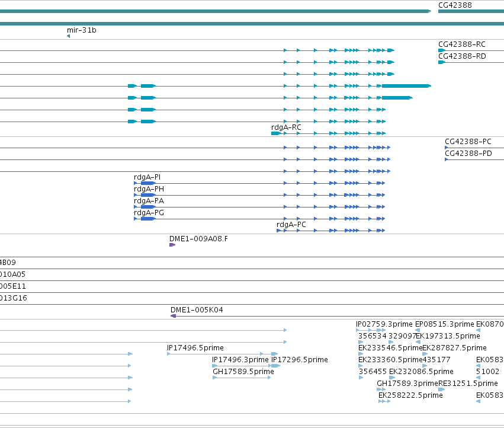Click the partially visible 010A05 label
504x428 pixels.
[12, 274]
